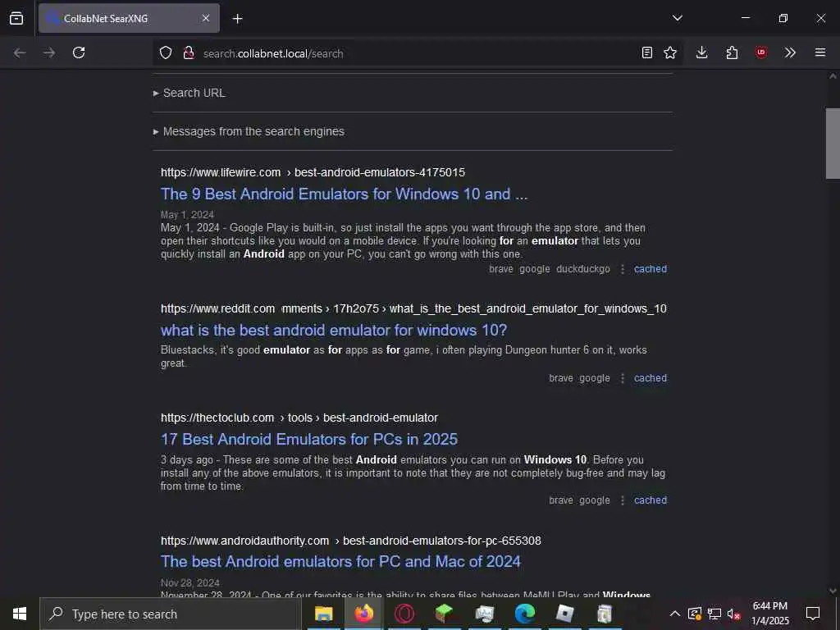Image resolution: width=840 pixels, height=630 pixels.
Task: Open the Extensions puzzle icon
Action: tap(732, 52)
